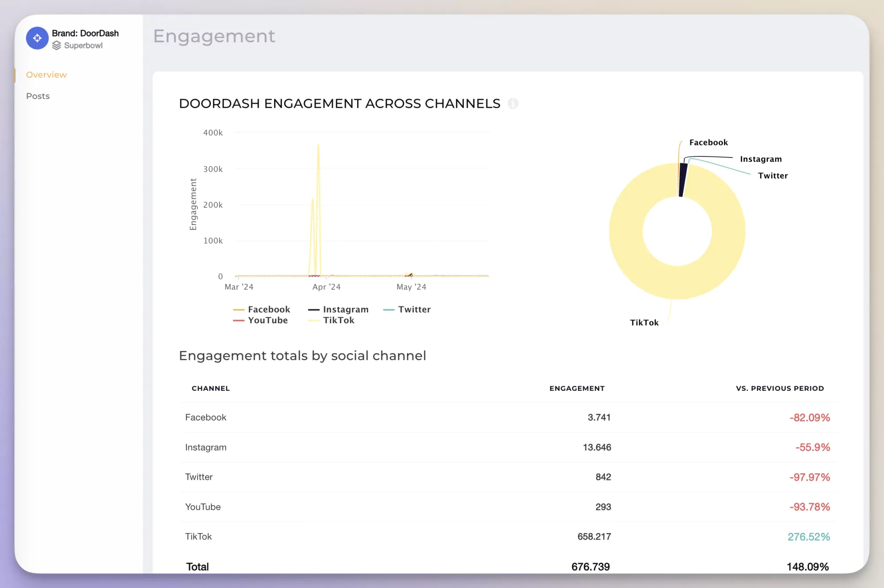Sort by the ENGAGEMENT column header
This screenshot has width=884, height=588.
(577, 388)
